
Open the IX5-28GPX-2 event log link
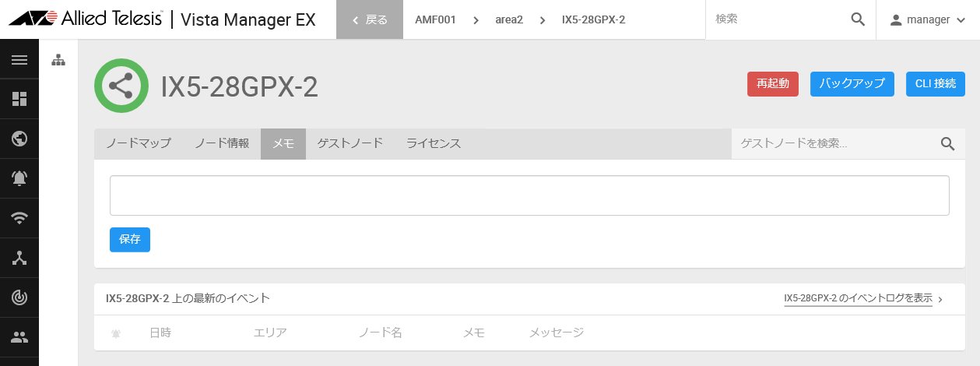858,298
